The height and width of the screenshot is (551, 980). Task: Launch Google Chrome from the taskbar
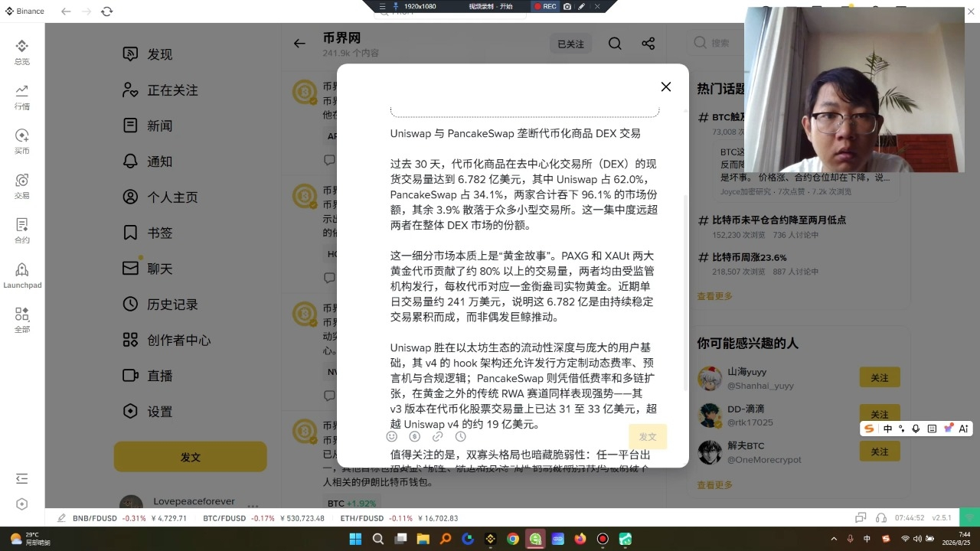coord(513,539)
